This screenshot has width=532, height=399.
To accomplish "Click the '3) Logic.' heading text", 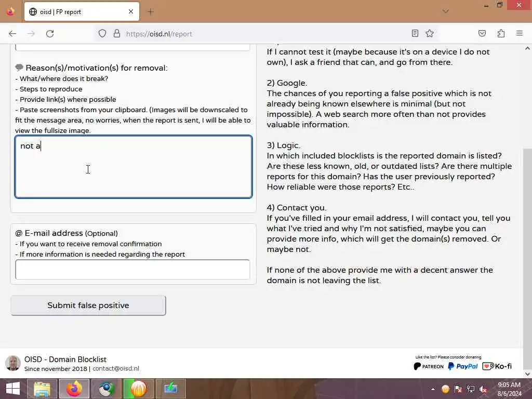I will pos(284,145).
